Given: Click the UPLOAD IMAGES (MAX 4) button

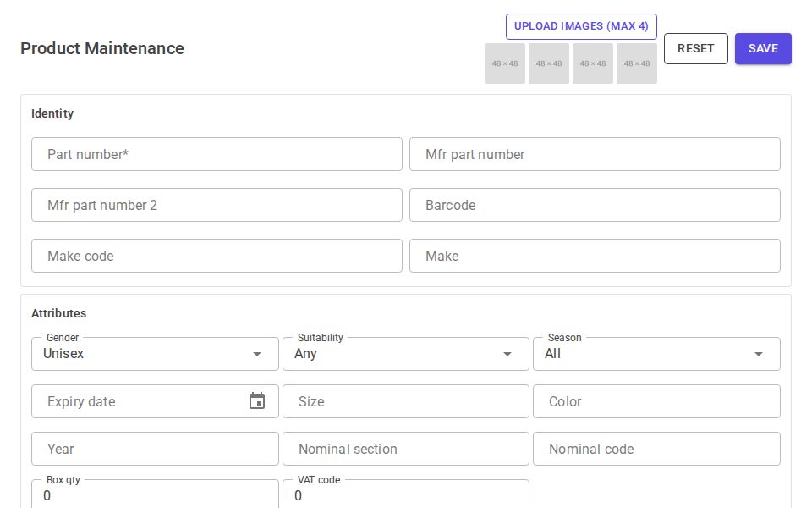Looking at the screenshot, I should pyautogui.click(x=581, y=26).
